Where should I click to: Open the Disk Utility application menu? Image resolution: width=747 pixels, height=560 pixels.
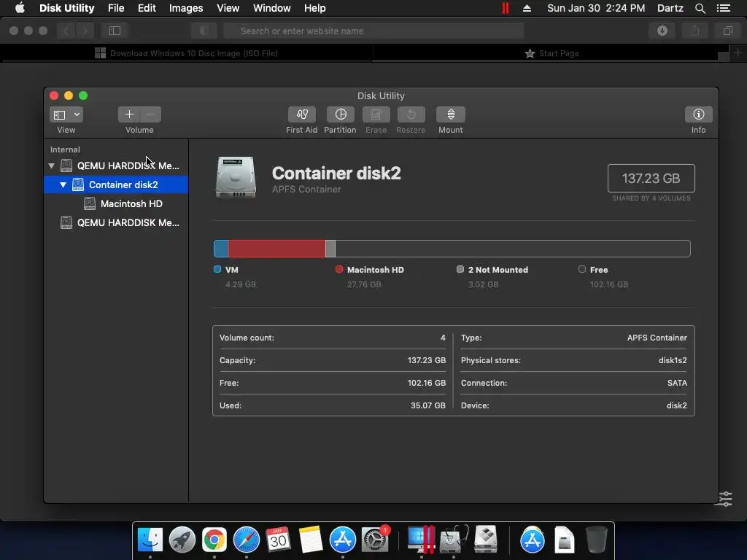pos(66,8)
